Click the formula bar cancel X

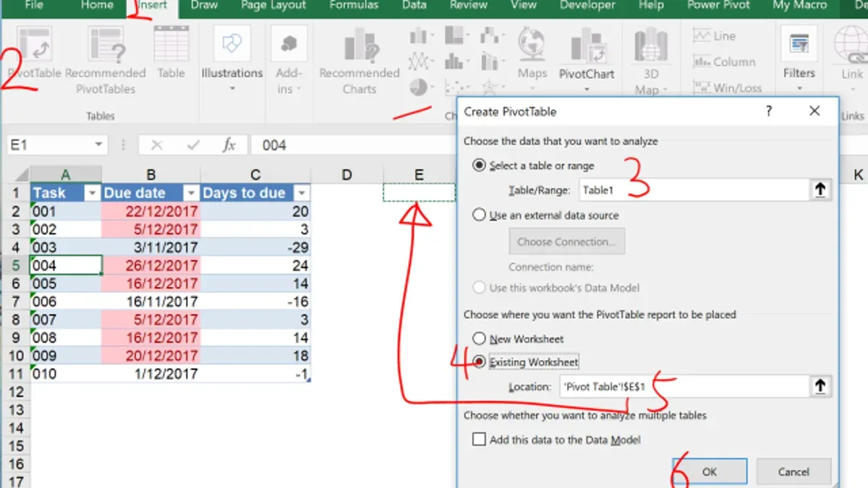pyautogui.click(x=156, y=145)
